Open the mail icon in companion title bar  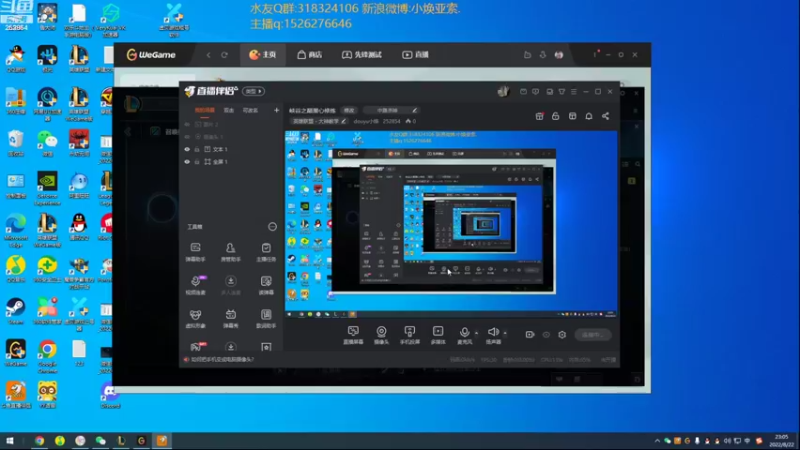523,92
